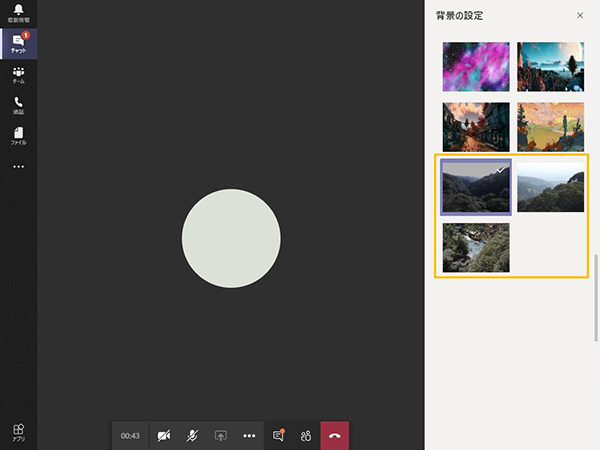Choose the autumn village street background
The image size is (600, 450).
pos(476,127)
